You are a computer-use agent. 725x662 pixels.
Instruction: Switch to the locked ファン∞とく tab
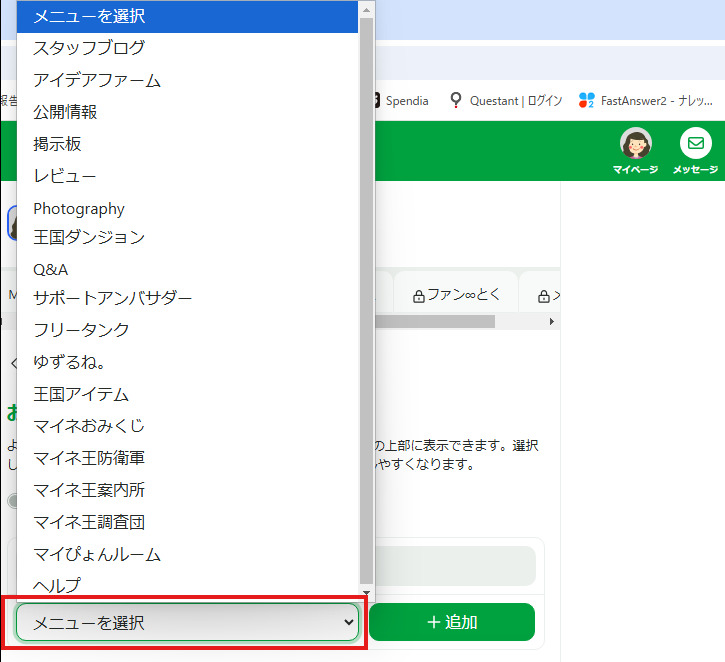coord(454,296)
